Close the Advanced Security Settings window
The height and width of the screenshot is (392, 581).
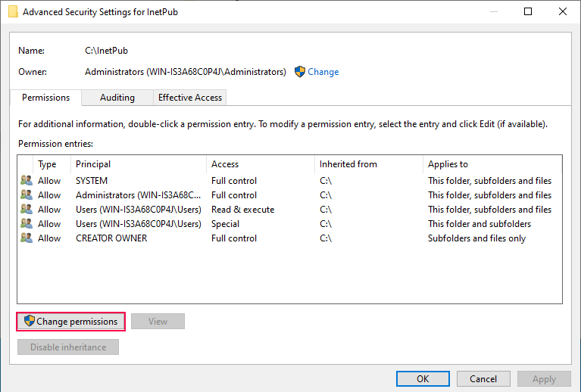(x=562, y=12)
